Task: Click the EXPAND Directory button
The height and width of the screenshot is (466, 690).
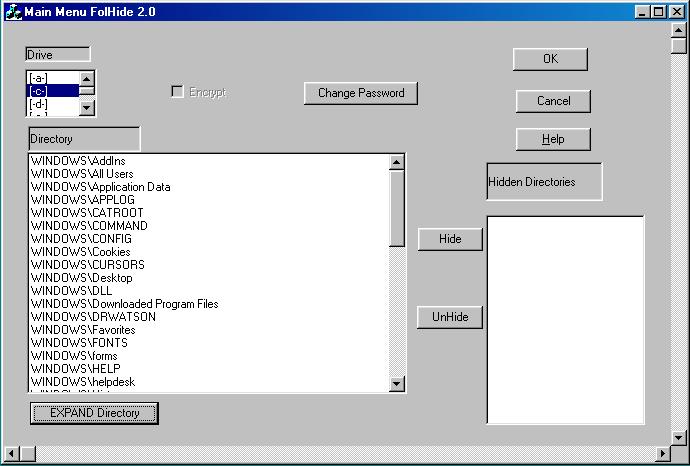Action: click(94, 413)
